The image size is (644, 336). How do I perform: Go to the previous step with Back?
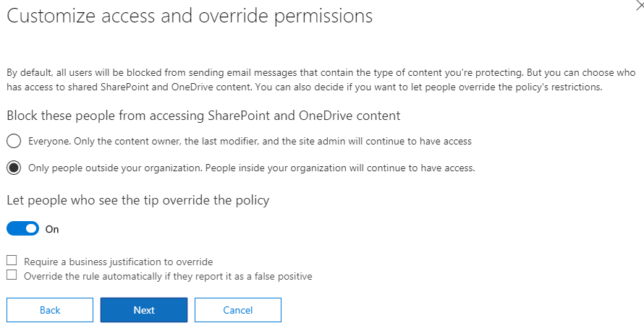(x=50, y=310)
